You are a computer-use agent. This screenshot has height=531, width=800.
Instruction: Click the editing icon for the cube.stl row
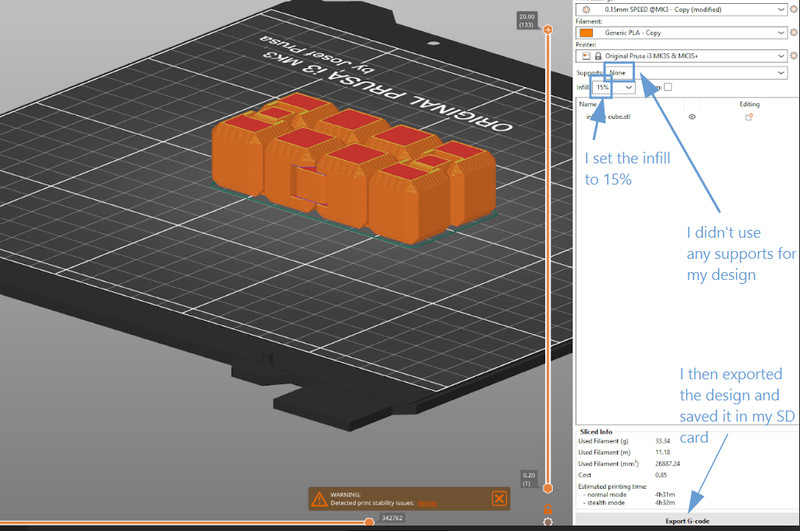click(749, 117)
